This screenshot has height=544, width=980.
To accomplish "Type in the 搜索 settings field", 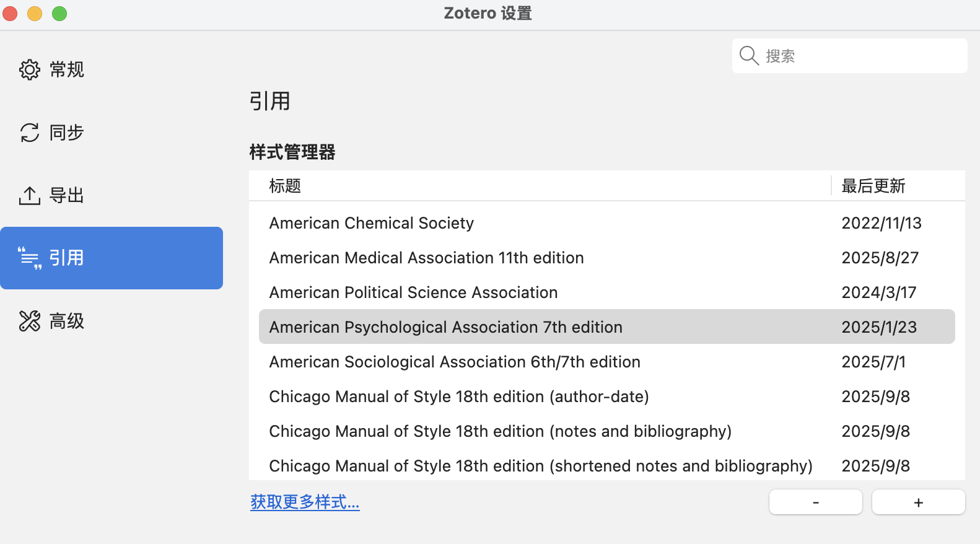I will click(x=861, y=56).
